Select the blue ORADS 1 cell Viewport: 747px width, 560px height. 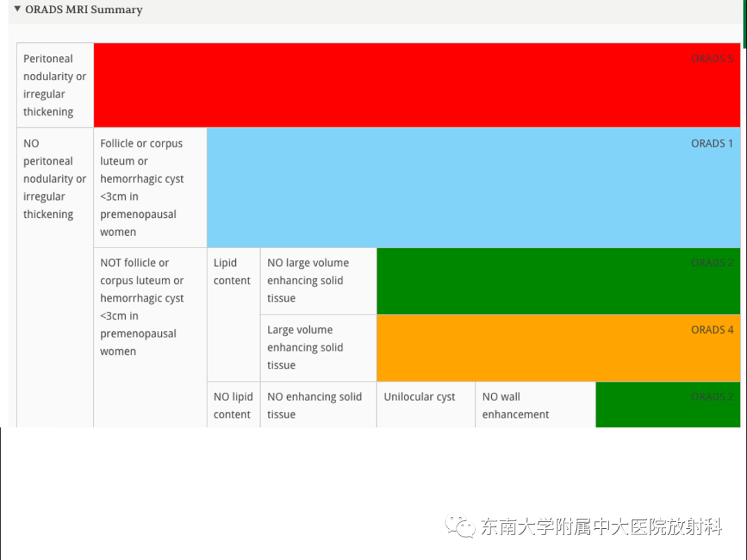(x=474, y=187)
